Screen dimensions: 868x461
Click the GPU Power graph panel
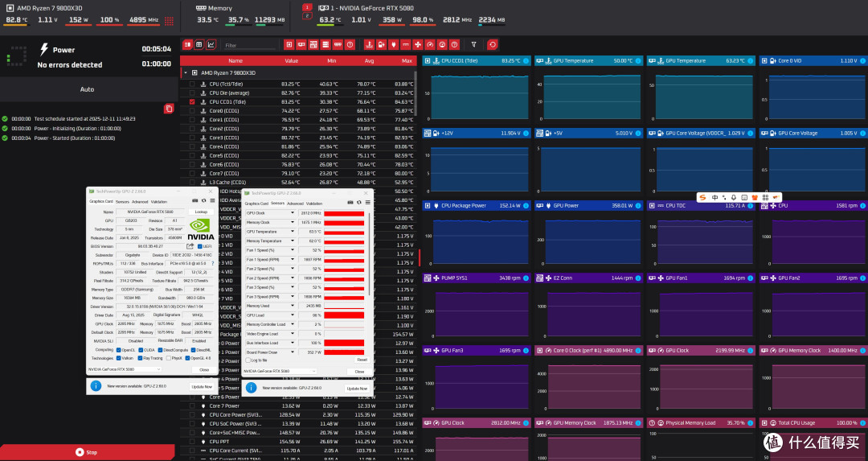[588, 235]
